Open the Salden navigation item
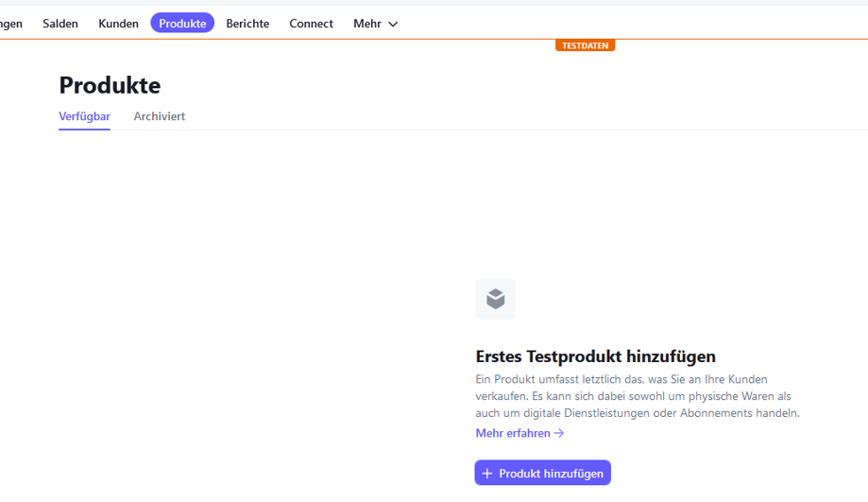 coord(60,24)
